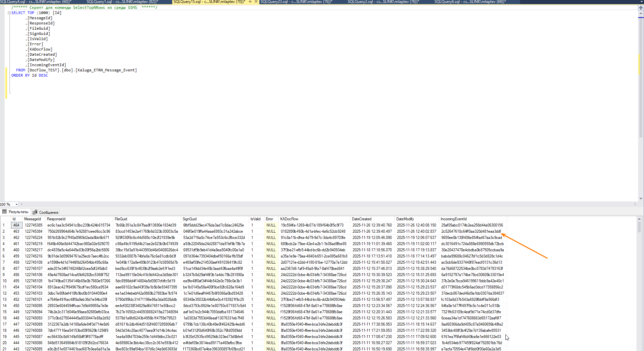Image resolution: width=644 pixels, height=351 pixels.
Task: Click the script comment line at top
Action: [84, 7]
